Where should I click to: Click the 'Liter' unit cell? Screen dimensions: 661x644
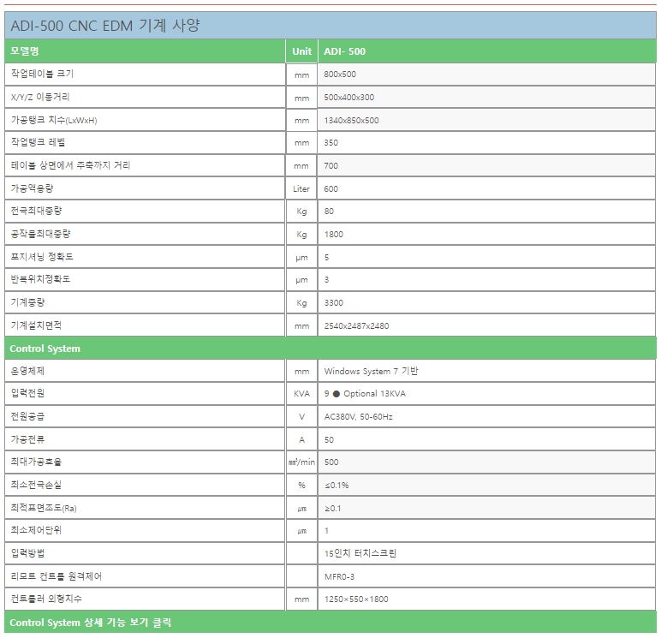[x=301, y=189]
